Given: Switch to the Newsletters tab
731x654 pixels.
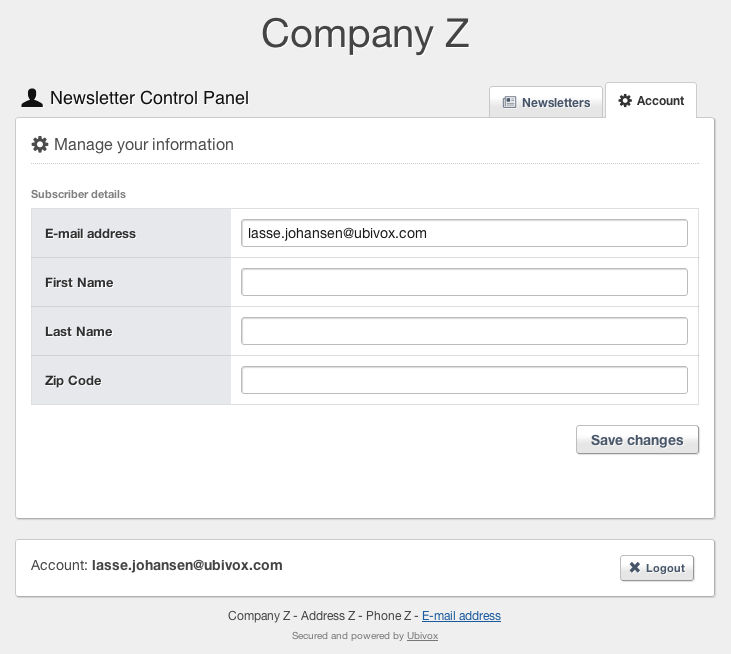Looking at the screenshot, I should coord(546,102).
